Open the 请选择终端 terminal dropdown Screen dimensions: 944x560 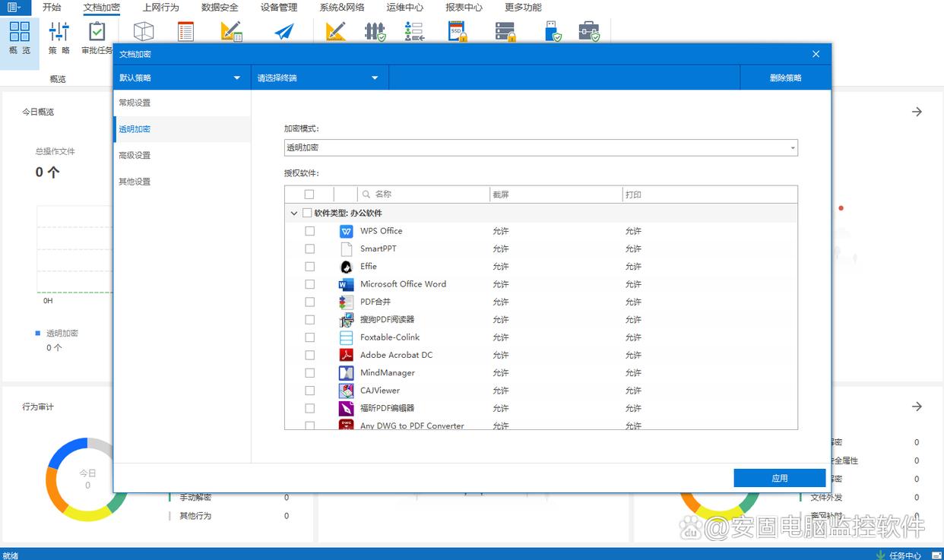coord(319,78)
